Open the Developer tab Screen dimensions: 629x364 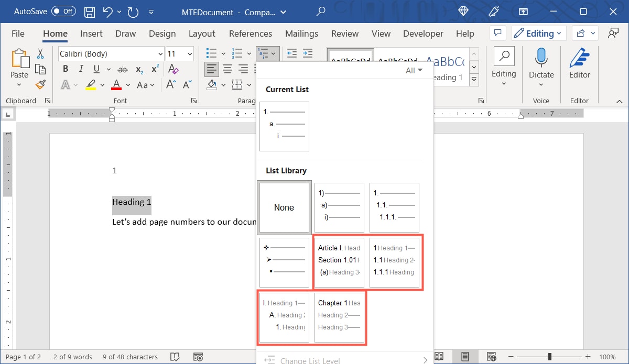[x=422, y=34]
